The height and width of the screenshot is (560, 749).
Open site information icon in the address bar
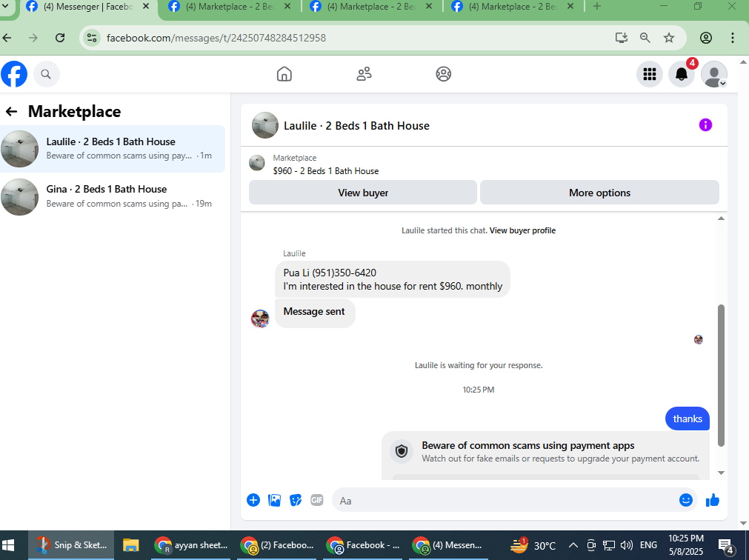91,39
